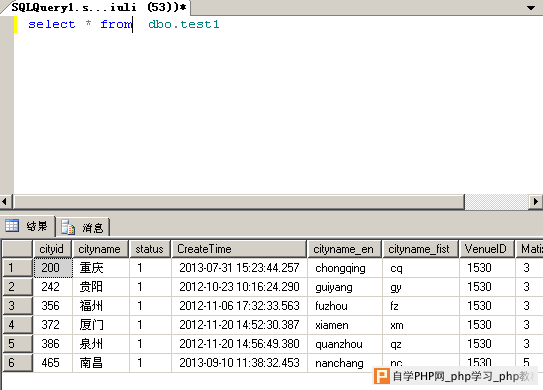The height and width of the screenshot is (390, 543).
Task: Click dbo.test1 table name in query
Action: (x=184, y=24)
